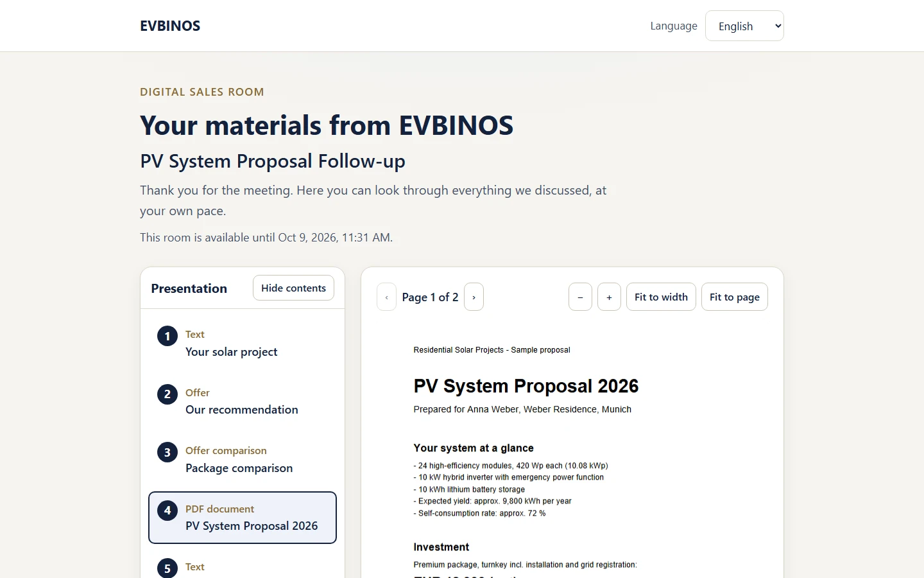This screenshot has height=578, width=924.
Task: Select 'Our recommendation' offer item
Action: (243, 401)
